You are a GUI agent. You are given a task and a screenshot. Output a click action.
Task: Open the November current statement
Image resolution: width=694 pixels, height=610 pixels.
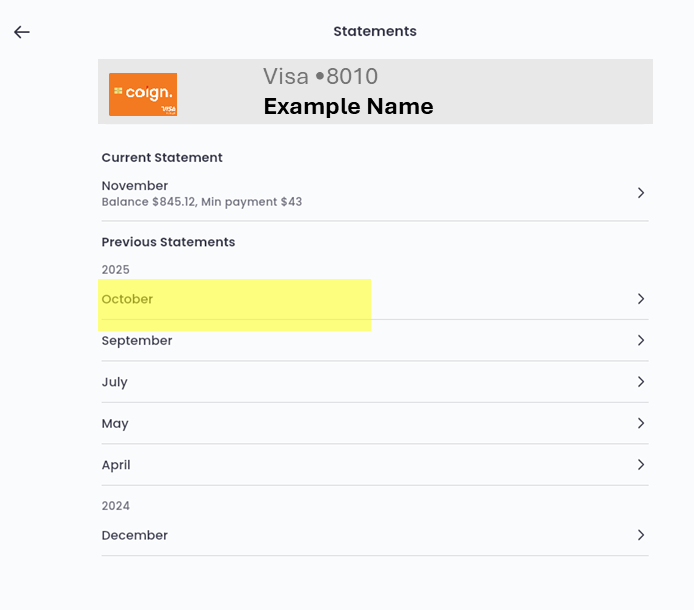tap(135, 186)
